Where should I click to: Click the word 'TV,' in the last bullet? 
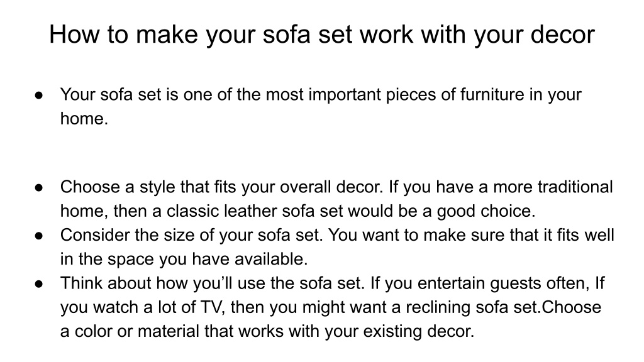pos(213,307)
